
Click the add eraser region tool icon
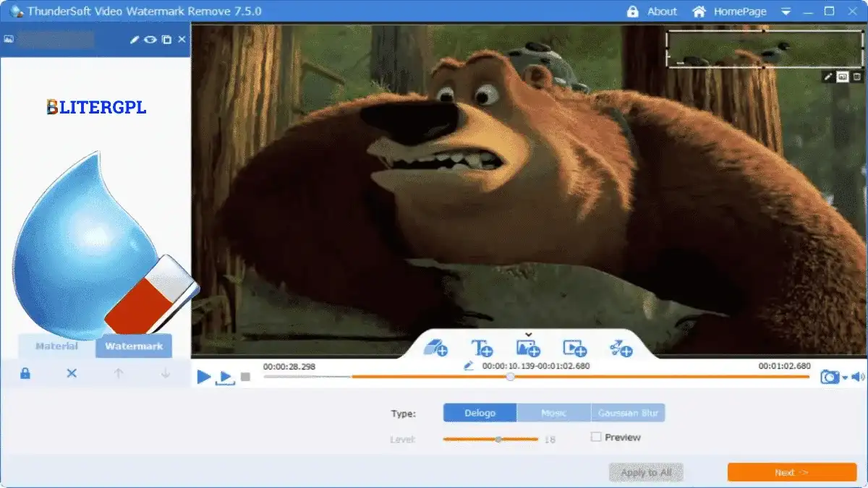pyautogui.click(x=436, y=348)
